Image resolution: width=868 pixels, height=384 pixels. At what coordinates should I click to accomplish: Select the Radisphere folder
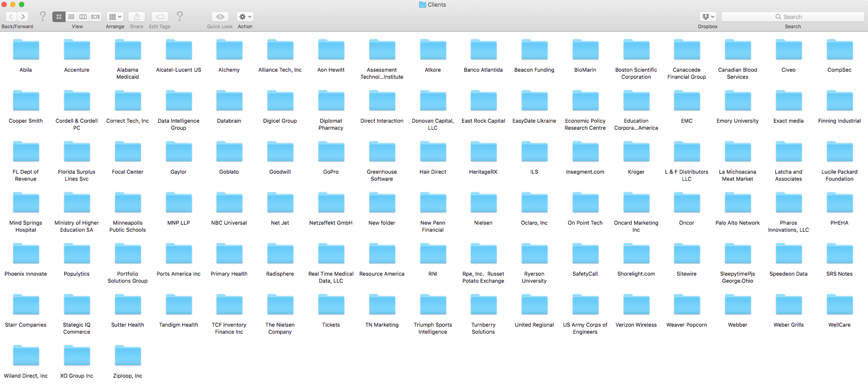coord(280,253)
